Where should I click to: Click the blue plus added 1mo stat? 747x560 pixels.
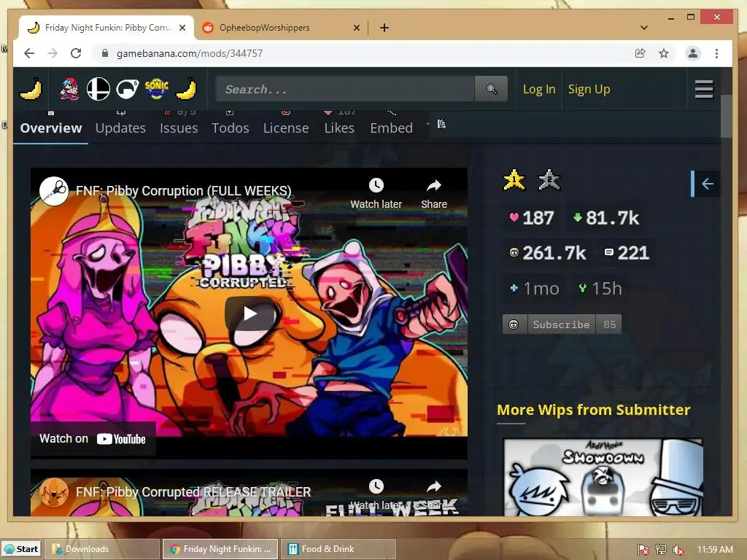coord(535,289)
